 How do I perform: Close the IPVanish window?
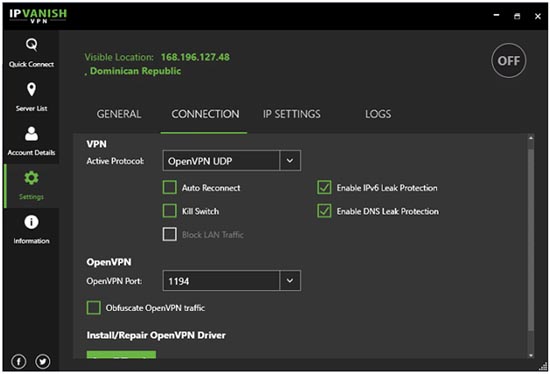[x=538, y=16]
